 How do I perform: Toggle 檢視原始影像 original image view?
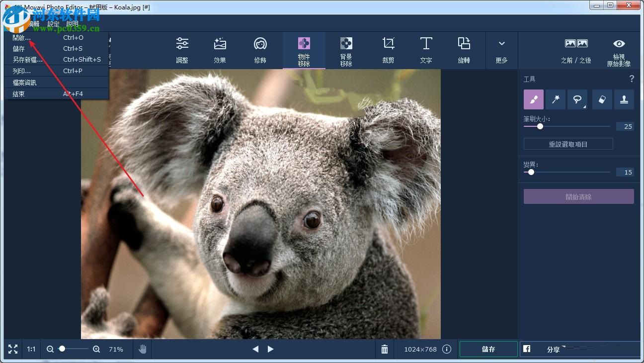[619, 50]
